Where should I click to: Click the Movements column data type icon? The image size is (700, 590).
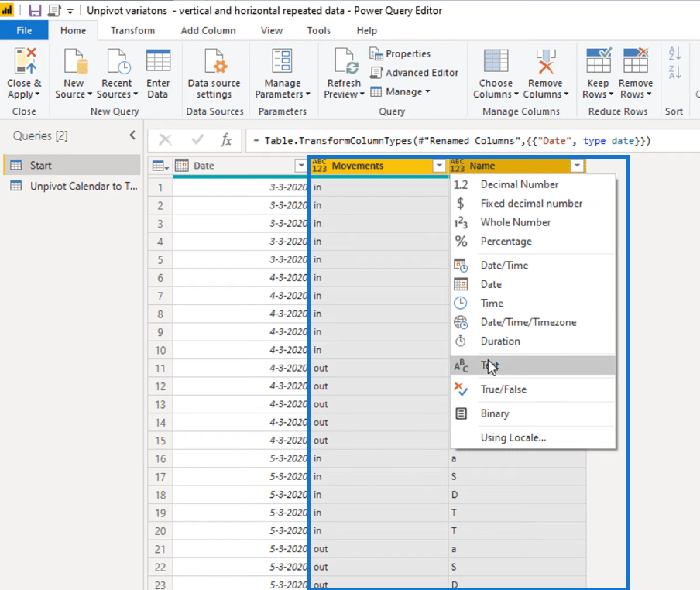click(319, 166)
